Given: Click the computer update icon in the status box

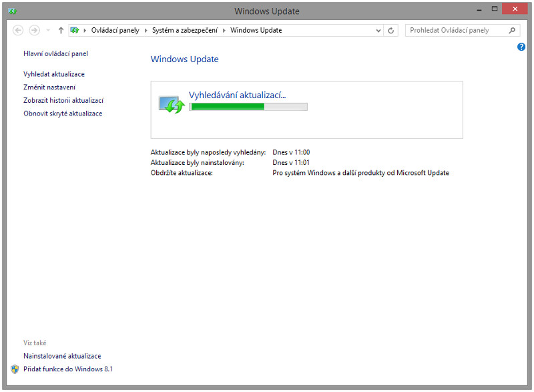Looking at the screenshot, I should pos(172,104).
